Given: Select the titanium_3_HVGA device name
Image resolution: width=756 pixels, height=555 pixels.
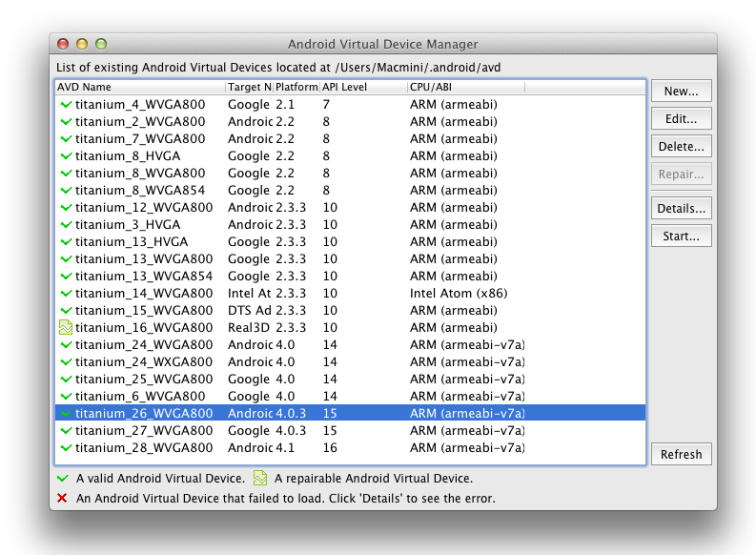Looking at the screenshot, I should pos(128,224).
